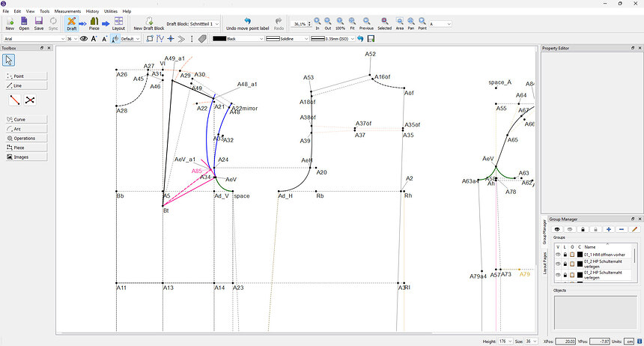Image resolution: width=644 pixels, height=346 pixels.
Task: Zoom Out of the drawing
Action: (x=328, y=23)
